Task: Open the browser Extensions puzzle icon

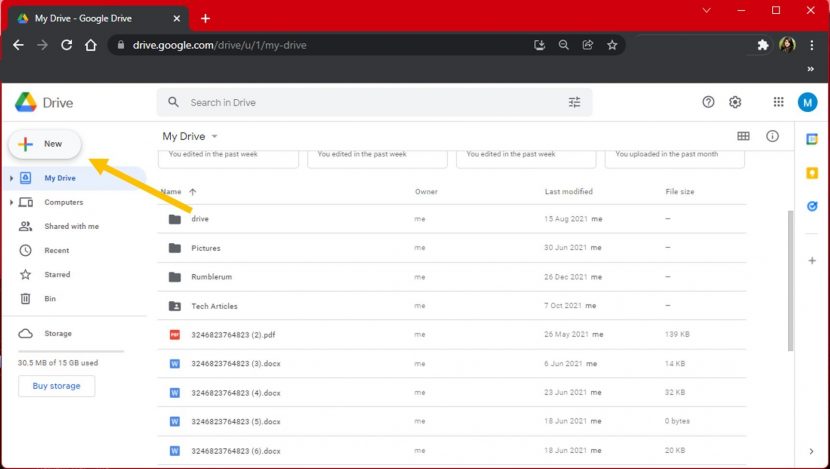Action: [763, 45]
